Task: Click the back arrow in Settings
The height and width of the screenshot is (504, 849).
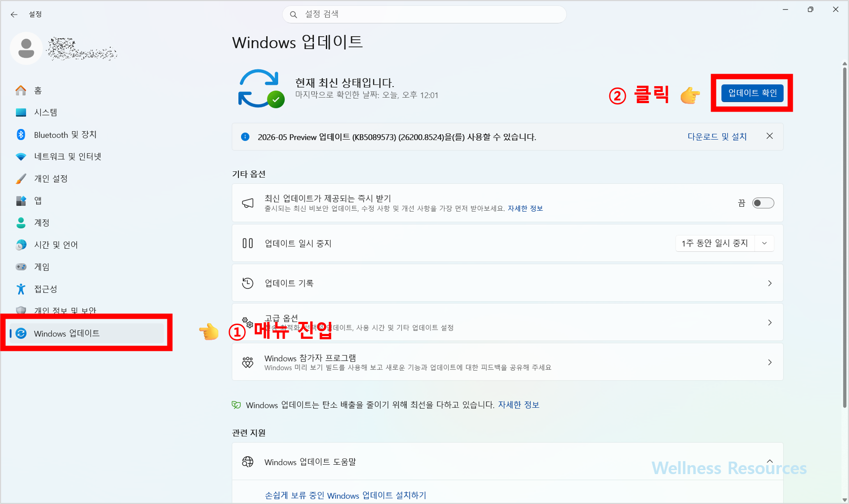Action: pyautogui.click(x=14, y=14)
